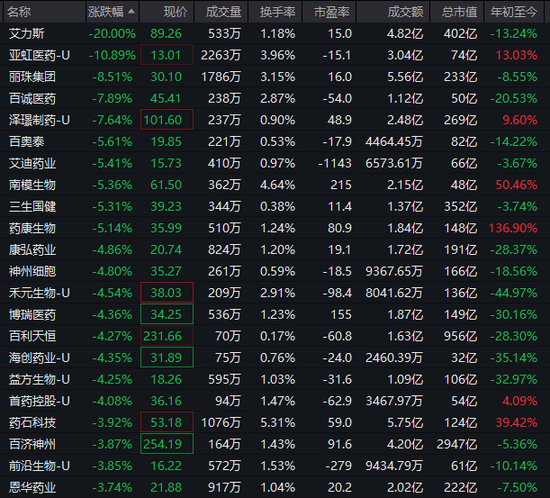Sort by the 换手率 column header
The height and width of the screenshot is (498, 550).
[275, 12]
